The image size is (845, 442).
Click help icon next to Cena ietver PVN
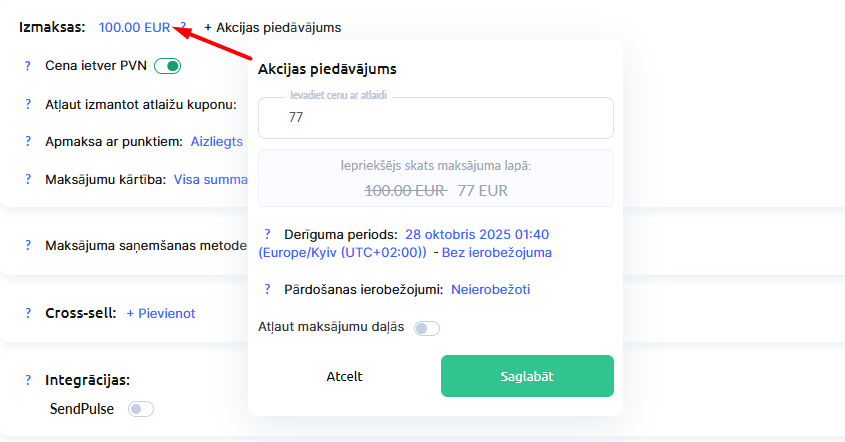pyautogui.click(x=28, y=67)
